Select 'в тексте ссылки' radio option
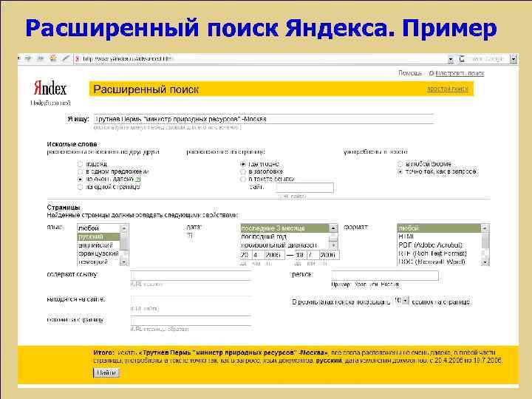The height and width of the screenshot is (399, 532). (243, 179)
